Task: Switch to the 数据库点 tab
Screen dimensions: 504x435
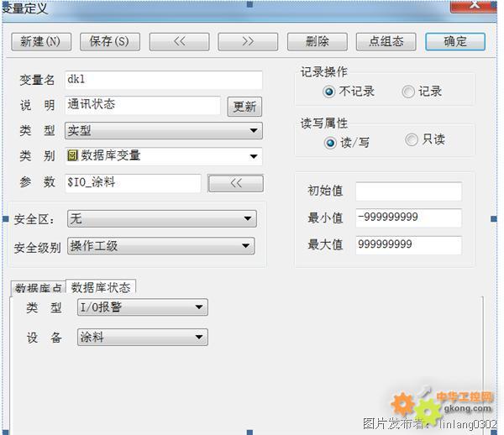Action: pyautogui.click(x=39, y=287)
